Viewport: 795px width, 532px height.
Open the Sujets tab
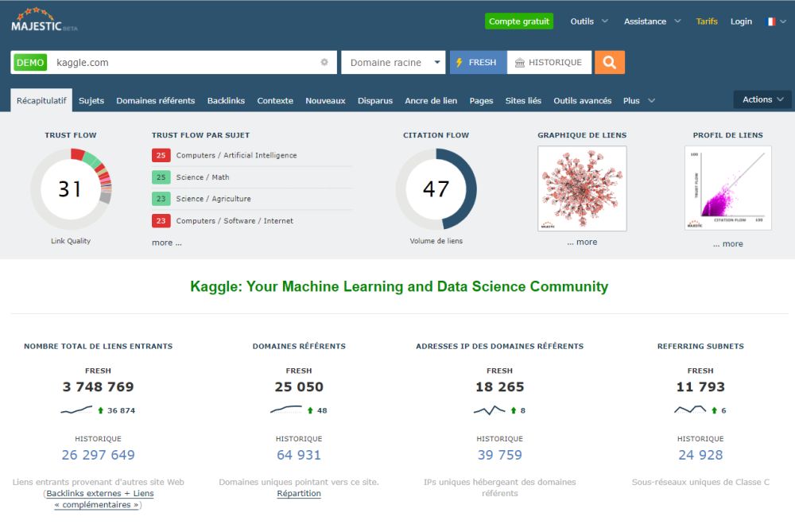(x=91, y=100)
